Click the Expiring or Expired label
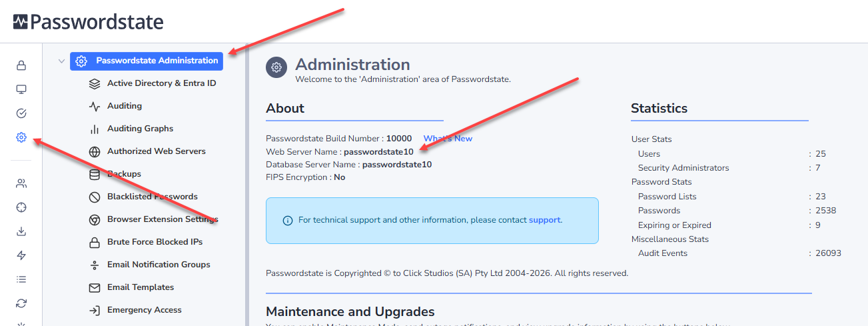 (x=675, y=225)
